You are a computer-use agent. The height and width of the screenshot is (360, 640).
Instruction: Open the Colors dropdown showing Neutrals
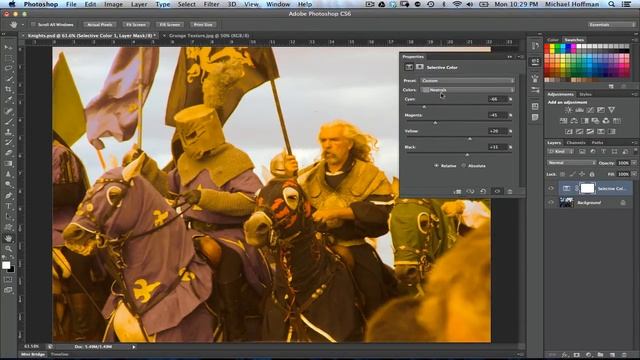[467, 89]
